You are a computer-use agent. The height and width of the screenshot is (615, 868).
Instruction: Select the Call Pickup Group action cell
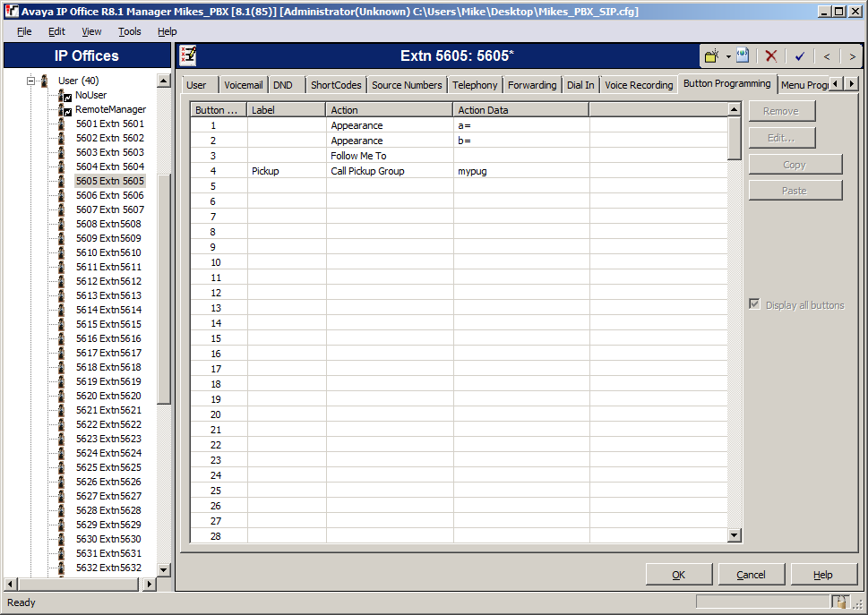[x=390, y=172]
